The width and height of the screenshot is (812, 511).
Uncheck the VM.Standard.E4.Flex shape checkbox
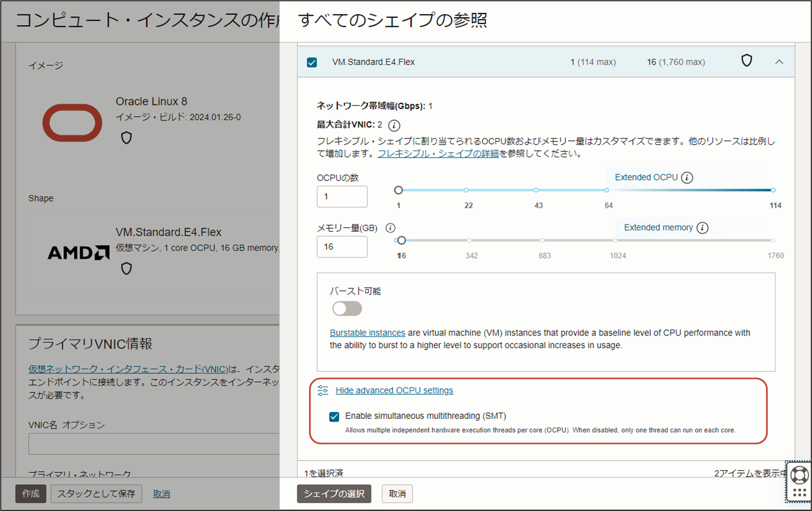point(312,62)
